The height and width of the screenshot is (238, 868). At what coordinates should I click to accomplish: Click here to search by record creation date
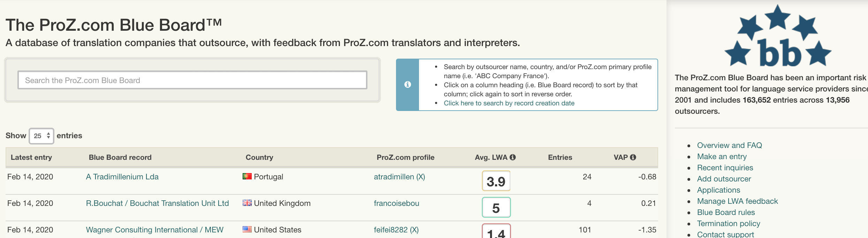[509, 103]
